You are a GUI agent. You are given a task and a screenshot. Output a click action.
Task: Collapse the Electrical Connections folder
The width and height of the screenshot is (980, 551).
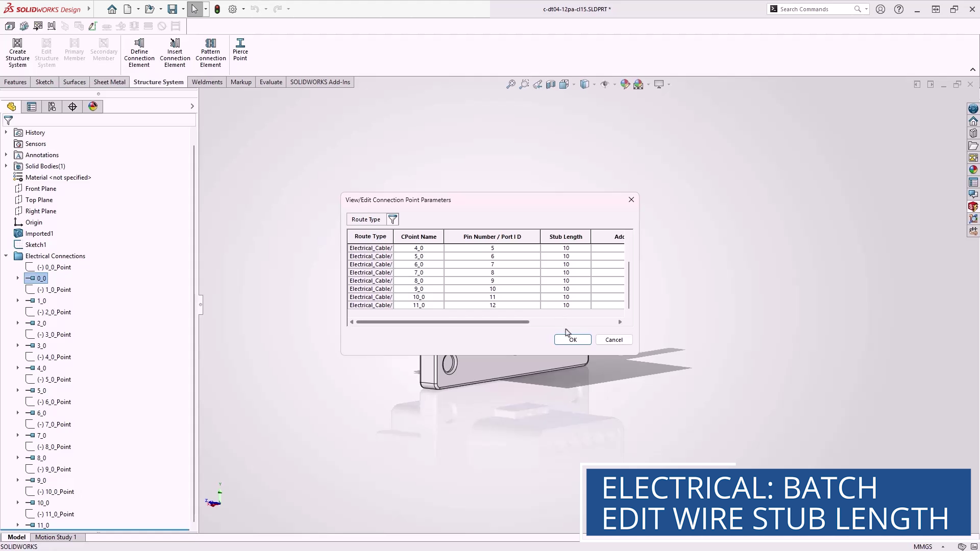tap(6, 256)
